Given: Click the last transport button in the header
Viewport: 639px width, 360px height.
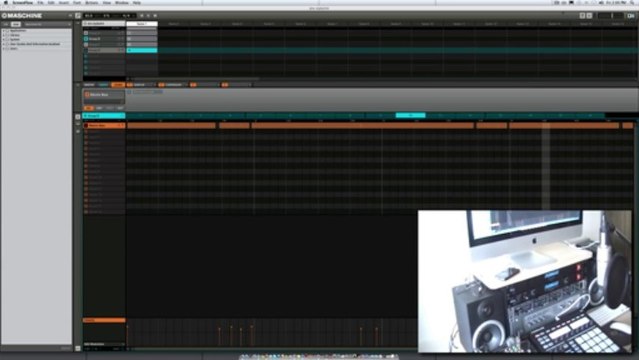Looking at the screenshot, I should point(155,15).
